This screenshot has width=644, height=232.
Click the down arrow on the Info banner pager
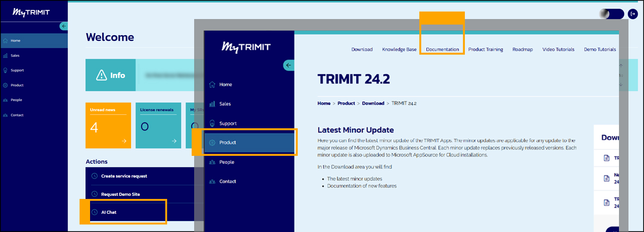pyautogui.click(x=621, y=84)
